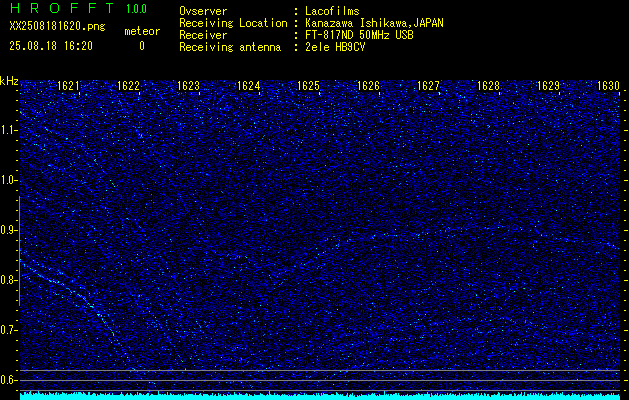The image size is (629, 400).
Task: Click the observer name Lacofilms
Action: (x=332, y=11)
